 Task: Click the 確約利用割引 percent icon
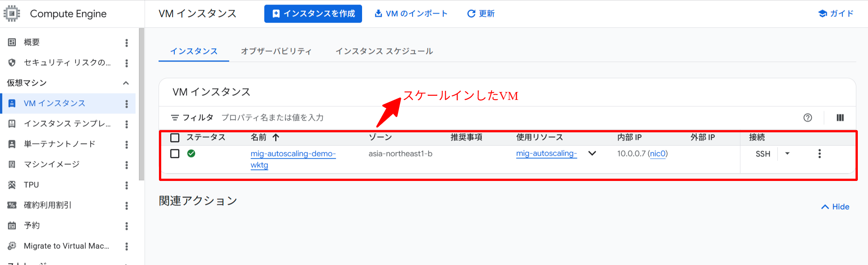(12, 205)
